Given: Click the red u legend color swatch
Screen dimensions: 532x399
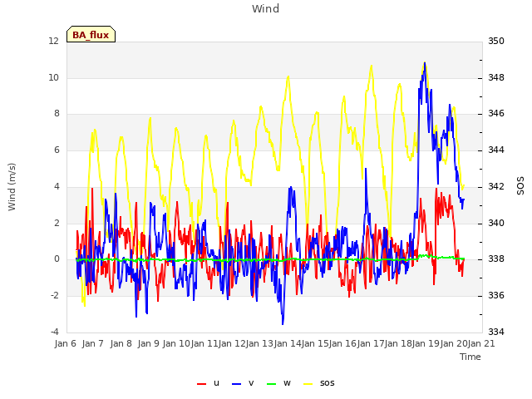Looking at the screenshot, I should 201,384.
